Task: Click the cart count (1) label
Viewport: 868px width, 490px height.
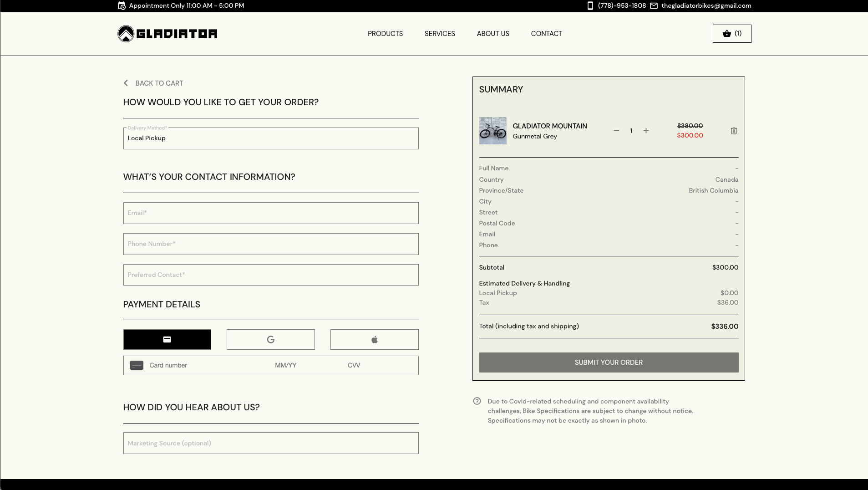Action: pyautogui.click(x=738, y=33)
